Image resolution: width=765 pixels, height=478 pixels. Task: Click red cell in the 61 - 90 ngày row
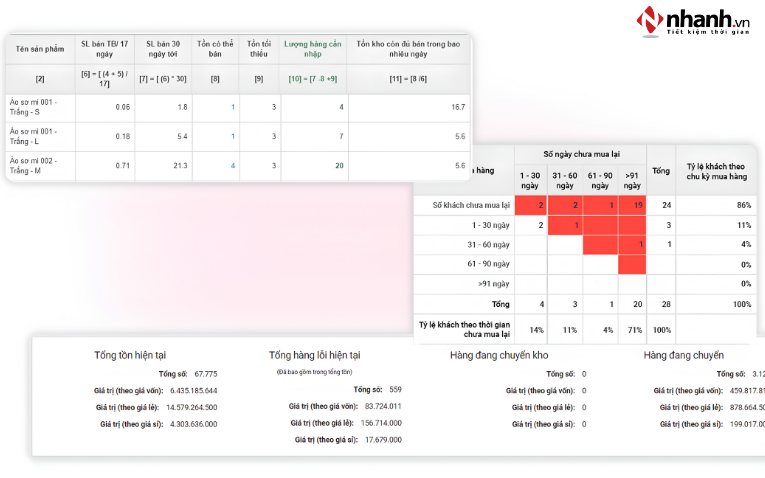click(x=632, y=264)
